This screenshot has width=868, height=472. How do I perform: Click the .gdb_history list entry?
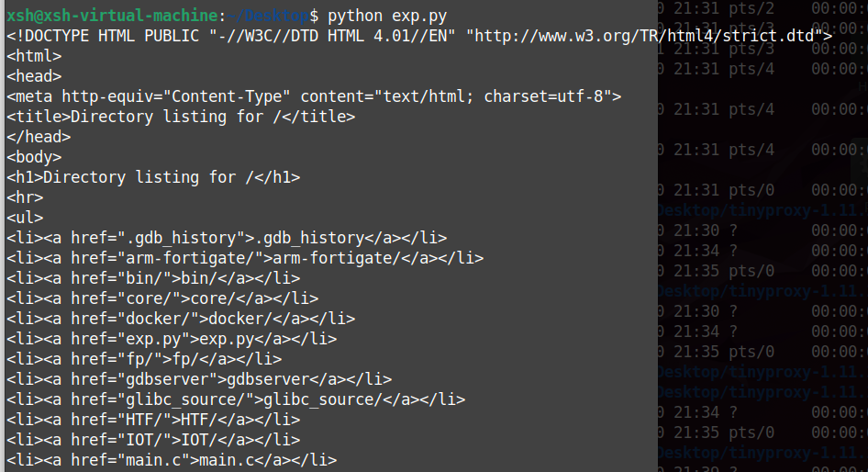click(x=227, y=238)
